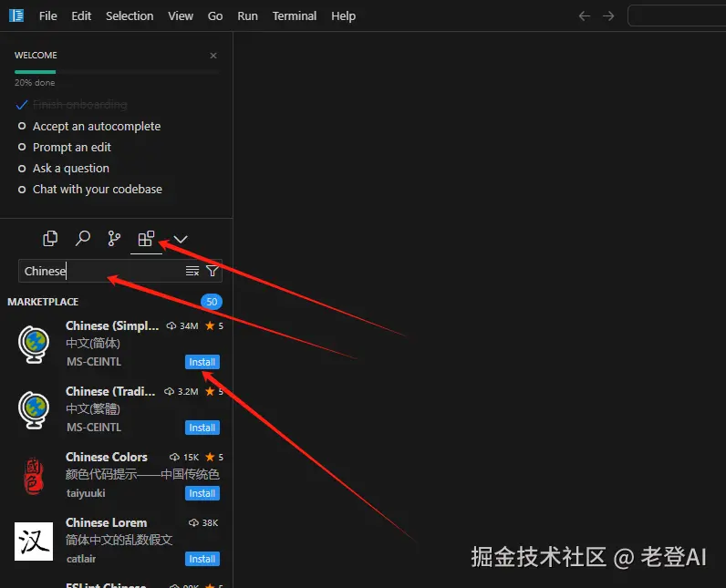This screenshot has width=726, height=588.
Task: Select the Prompt an edit step
Action: [x=65, y=147]
